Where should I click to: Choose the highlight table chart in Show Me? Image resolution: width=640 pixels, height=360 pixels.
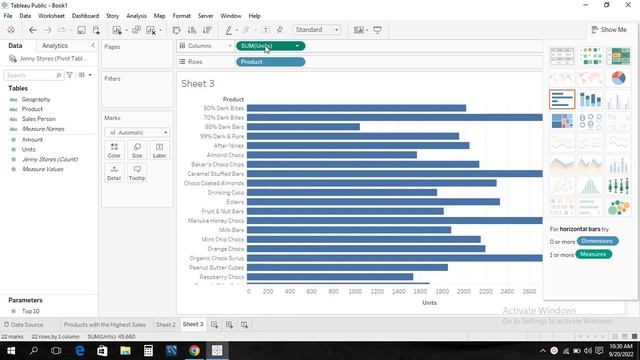[x=618, y=56]
